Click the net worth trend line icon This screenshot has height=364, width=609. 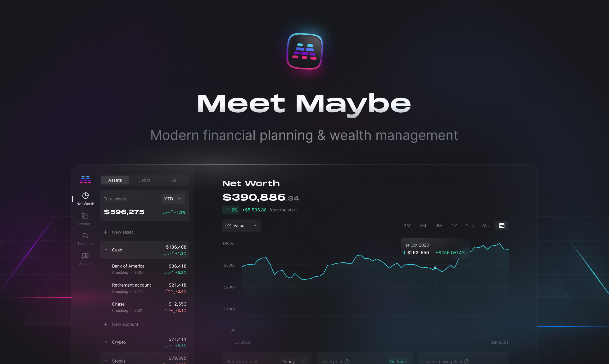tap(228, 225)
